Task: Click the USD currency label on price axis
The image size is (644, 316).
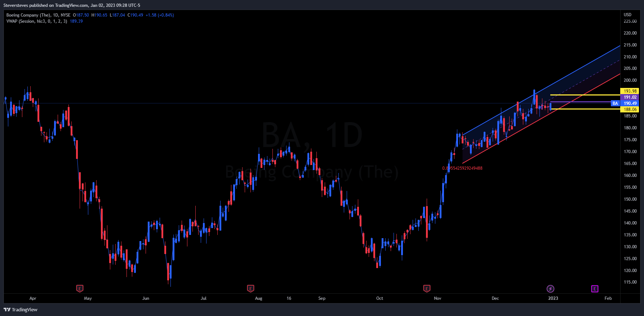Action: [x=627, y=15]
